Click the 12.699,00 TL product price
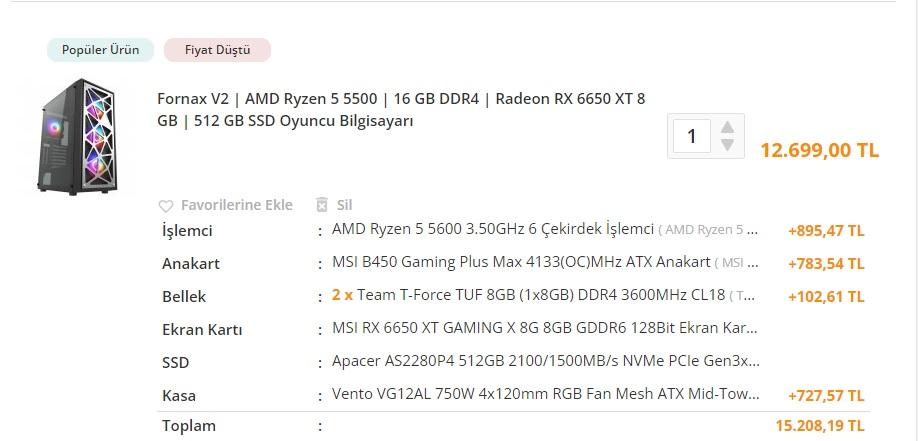Viewport: 918px width, 441px height. (819, 151)
